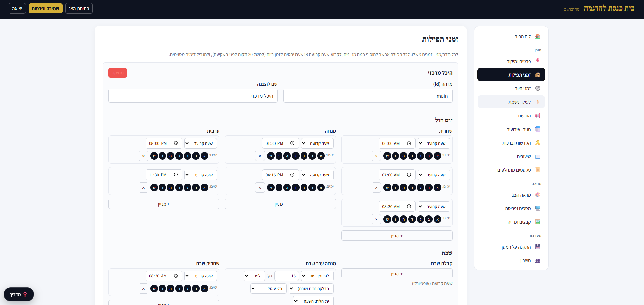Image resolution: width=644 pixels, height=305 pixels.
Task: Expand the לפי זמן ביום dropdown
Action: [x=317, y=276]
